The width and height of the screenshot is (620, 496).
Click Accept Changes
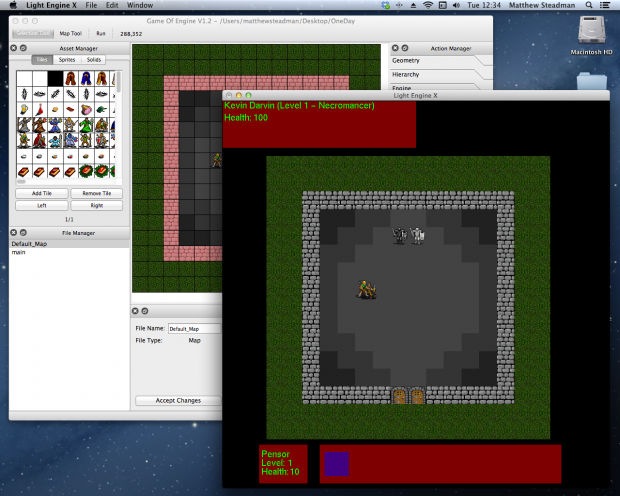pyautogui.click(x=178, y=400)
